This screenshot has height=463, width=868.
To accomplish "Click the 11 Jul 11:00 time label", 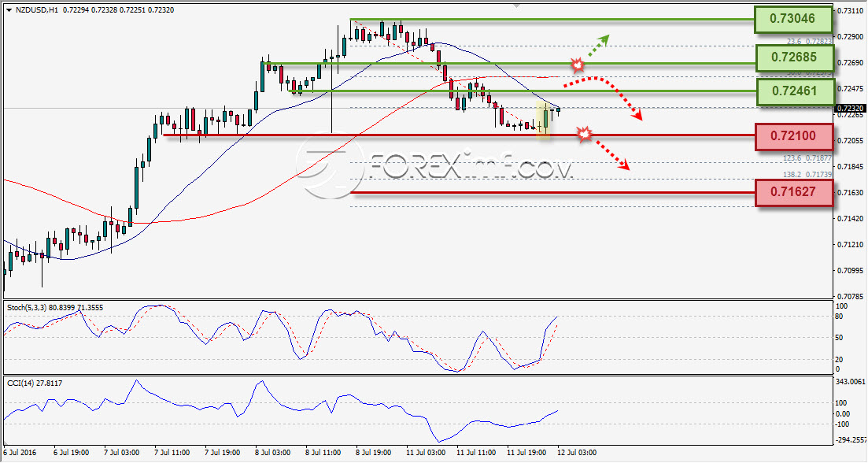I will [476, 453].
